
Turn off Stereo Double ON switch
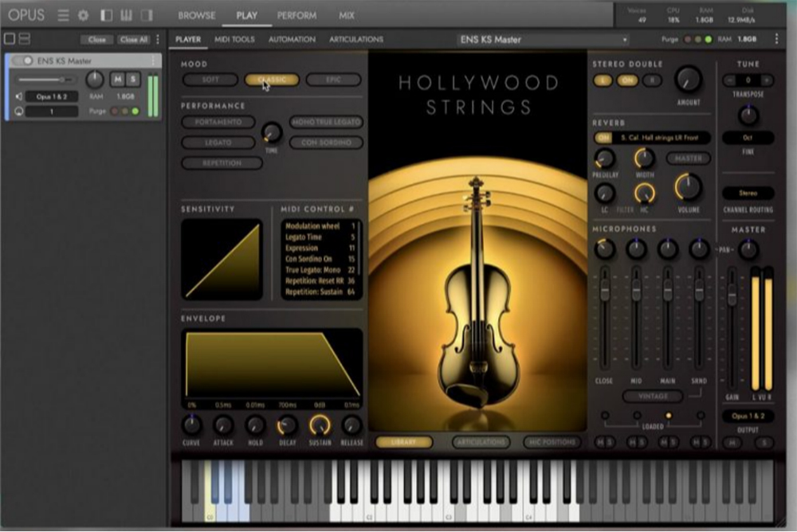[x=627, y=80]
